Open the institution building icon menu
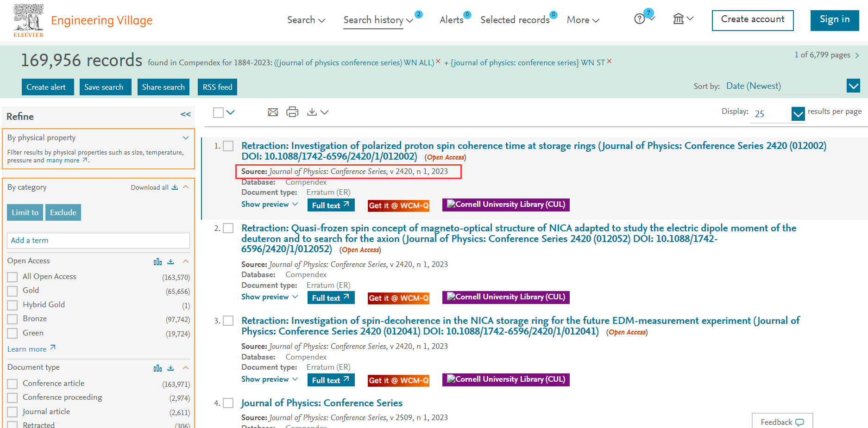Viewport: 868px width, 428px height. coord(678,19)
